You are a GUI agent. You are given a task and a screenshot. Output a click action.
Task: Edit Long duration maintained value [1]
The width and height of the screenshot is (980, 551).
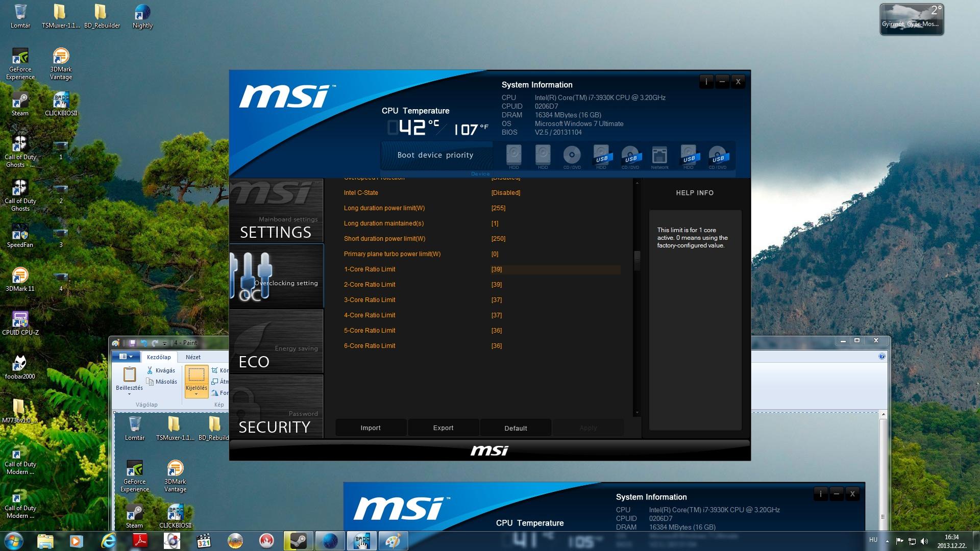click(x=495, y=223)
